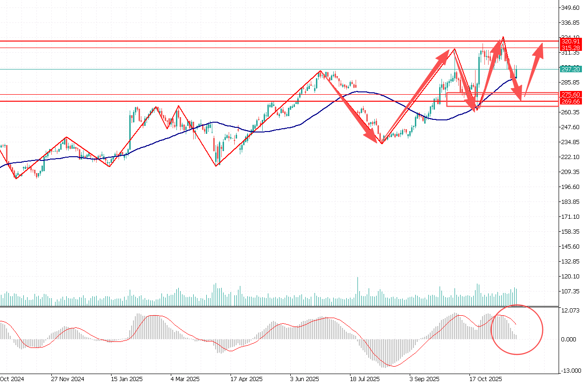
Task: Click the 12.073 MACD scale value
Action: (570, 310)
